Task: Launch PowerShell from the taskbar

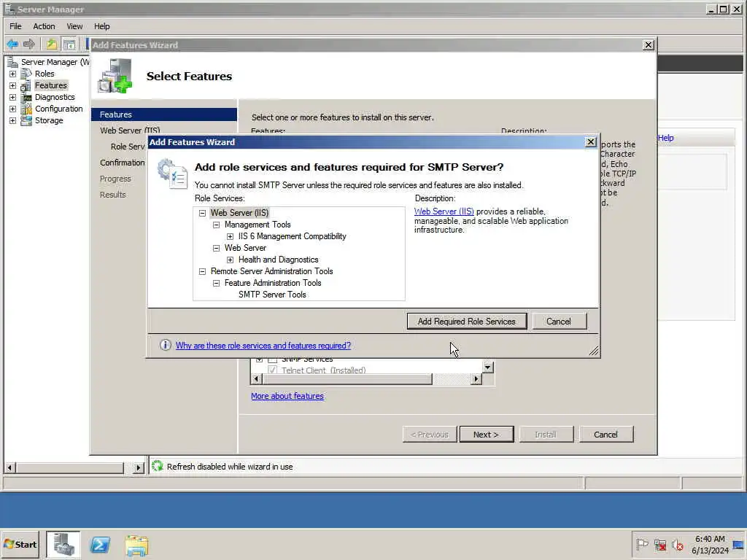Action: tap(100, 545)
